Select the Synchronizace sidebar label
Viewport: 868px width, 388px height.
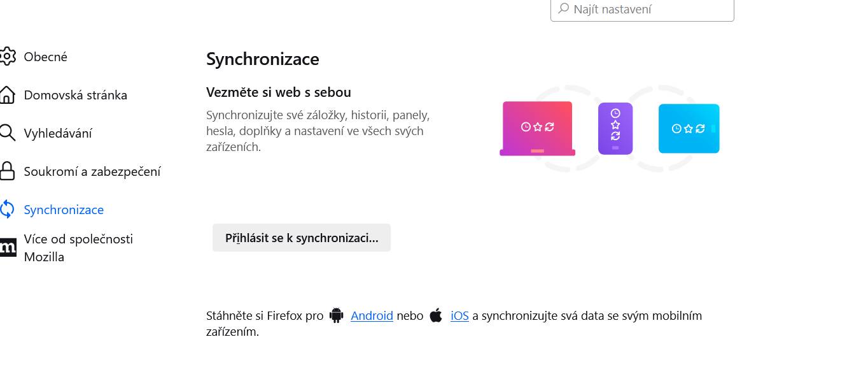(64, 210)
